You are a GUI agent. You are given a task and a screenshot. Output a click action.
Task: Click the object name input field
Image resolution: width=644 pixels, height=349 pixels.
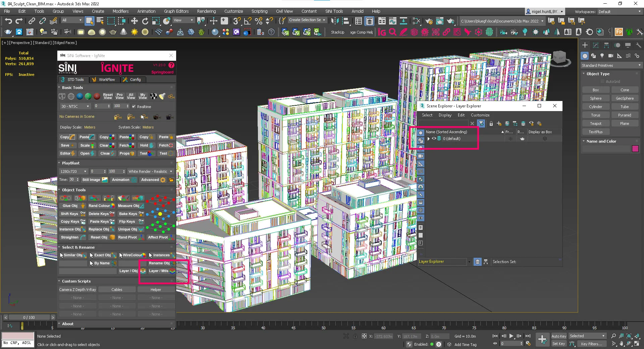[x=606, y=149]
